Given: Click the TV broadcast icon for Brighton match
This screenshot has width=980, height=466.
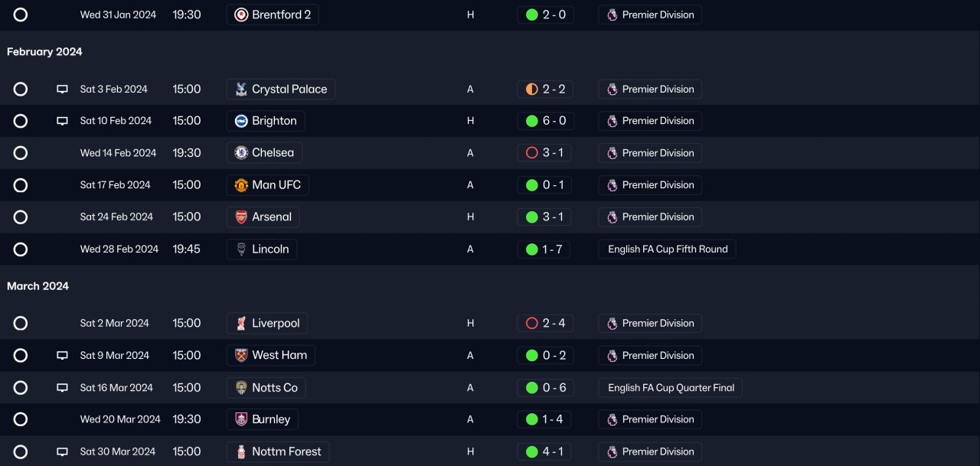Looking at the screenshot, I should 62,121.
